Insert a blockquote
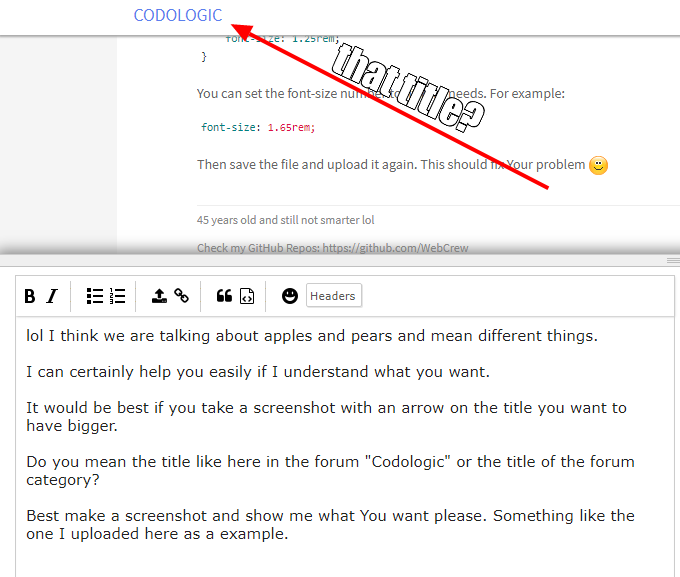Screen dimensions: 680x577 [224, 296]
